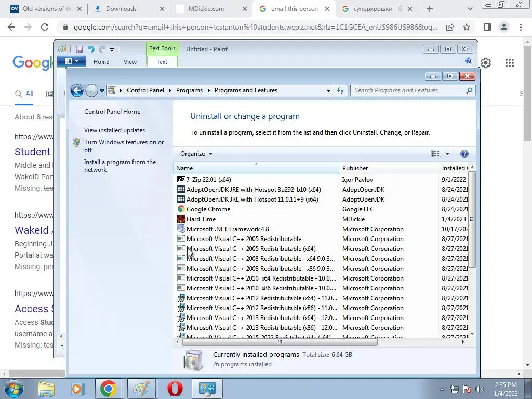Image resolution: width=532 pixels, height=399 pixels.
Task: Click the Chrome profile avatar icon
Action: pyautogui.click(x=504, y=27)
